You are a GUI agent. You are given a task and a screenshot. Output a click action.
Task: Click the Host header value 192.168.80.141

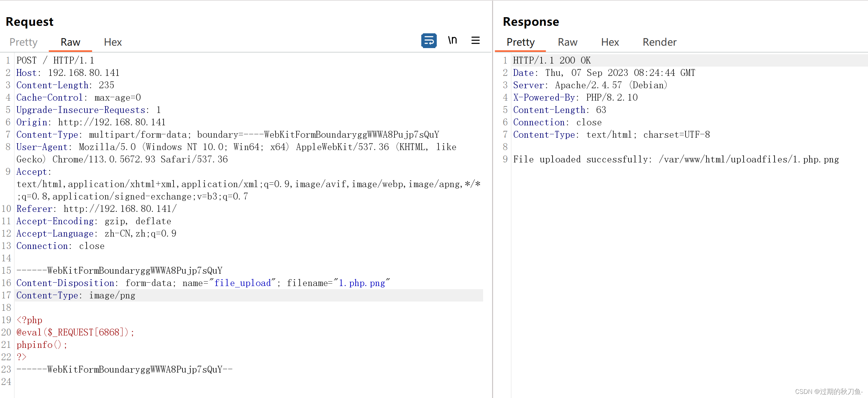84,73
